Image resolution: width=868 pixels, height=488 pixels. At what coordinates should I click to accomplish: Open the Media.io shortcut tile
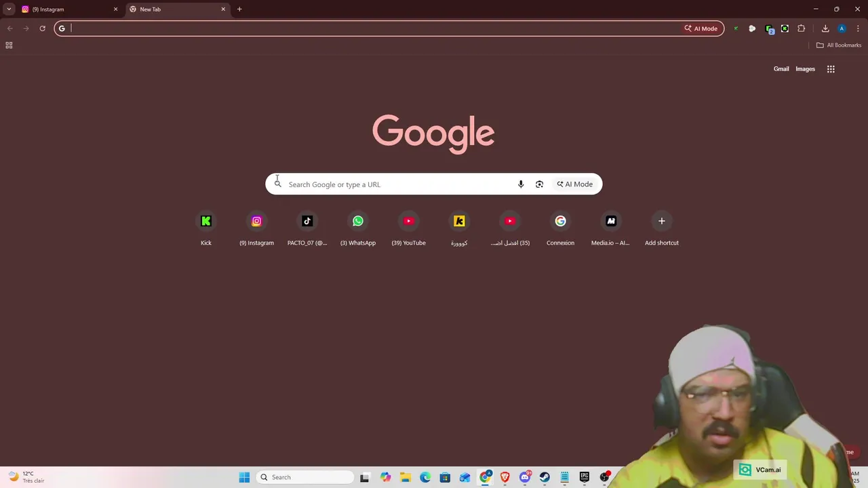pos(611,229)
